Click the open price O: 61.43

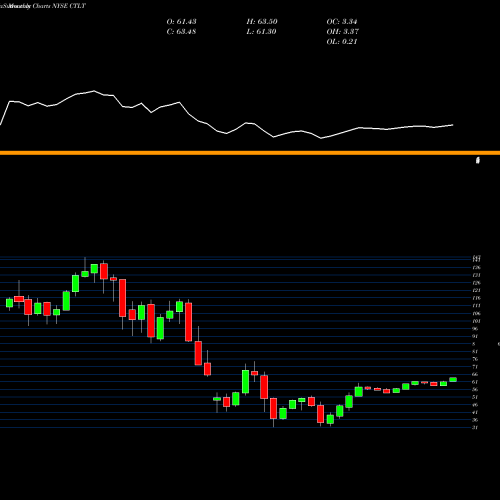click(x=181, y=22)
